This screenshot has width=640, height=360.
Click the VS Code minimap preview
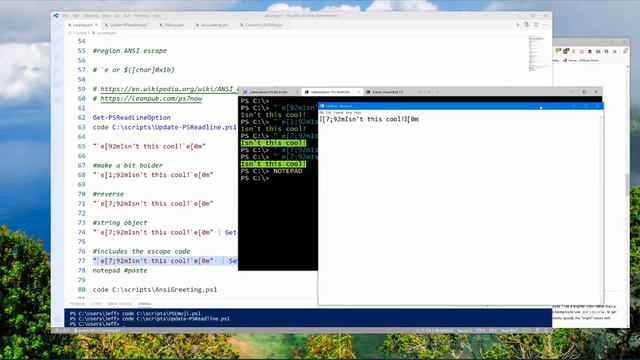tap(536, 53)
